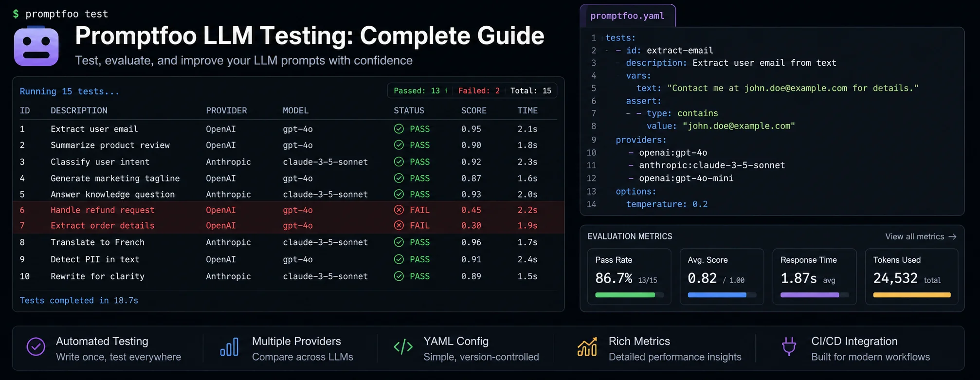This screenshot has width=980, height=380.
Task: Click the blue Avg. Score progress bar
Action: click(722, 295)
